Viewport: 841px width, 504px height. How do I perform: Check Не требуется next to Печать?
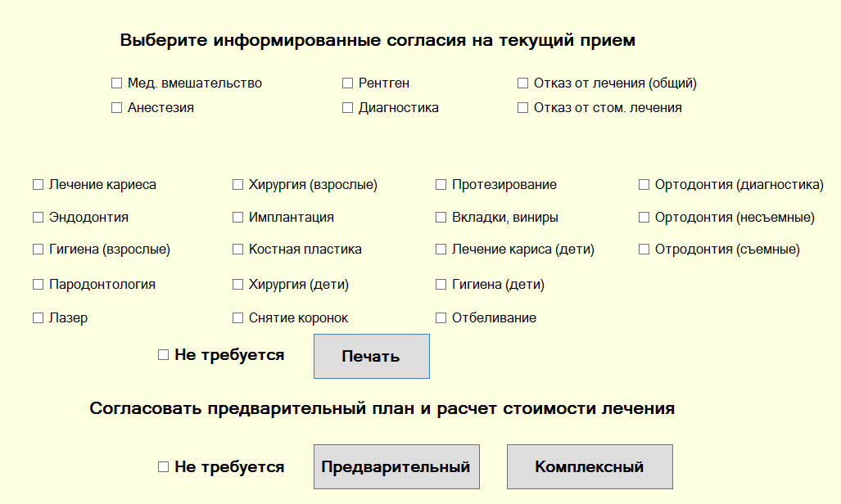[x=163, y=355]
